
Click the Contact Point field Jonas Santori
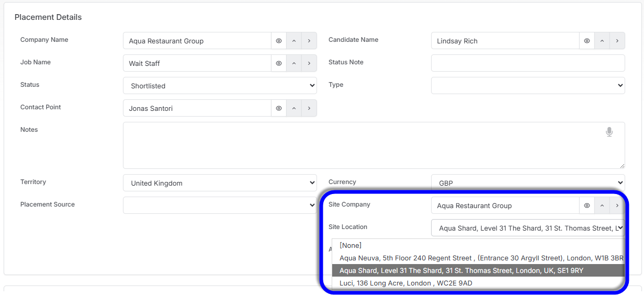(x=197, y=108)
